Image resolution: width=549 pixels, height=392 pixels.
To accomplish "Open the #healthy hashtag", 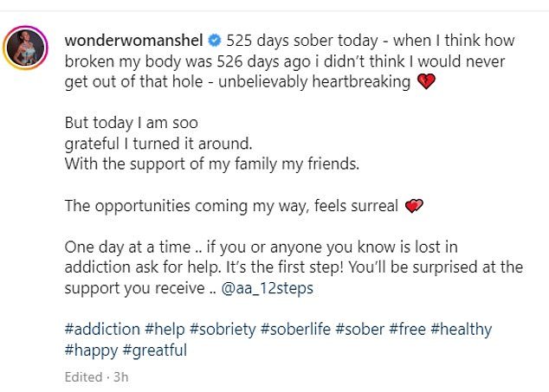I will click(462, 330).
